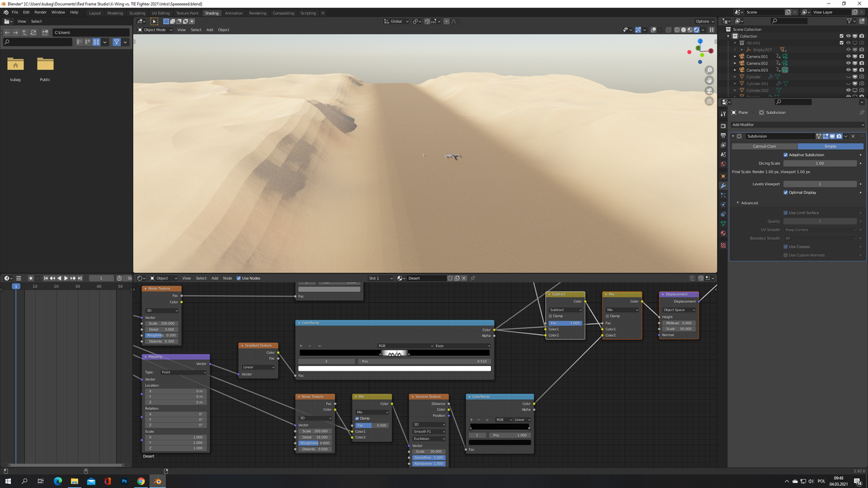Viewport: 868px width, 488px height.
Task: Open Displacement node Object Space dropdown
Action: point(679,310)
